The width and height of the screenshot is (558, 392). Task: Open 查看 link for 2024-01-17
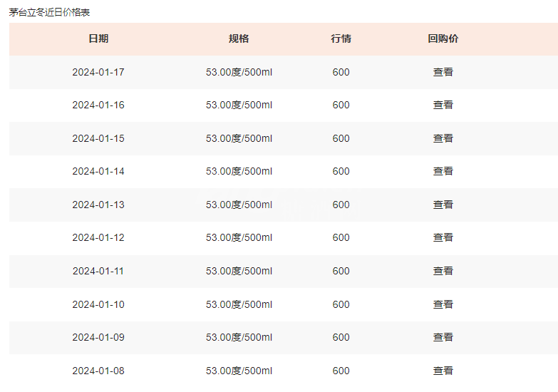(x=443, y=72)
